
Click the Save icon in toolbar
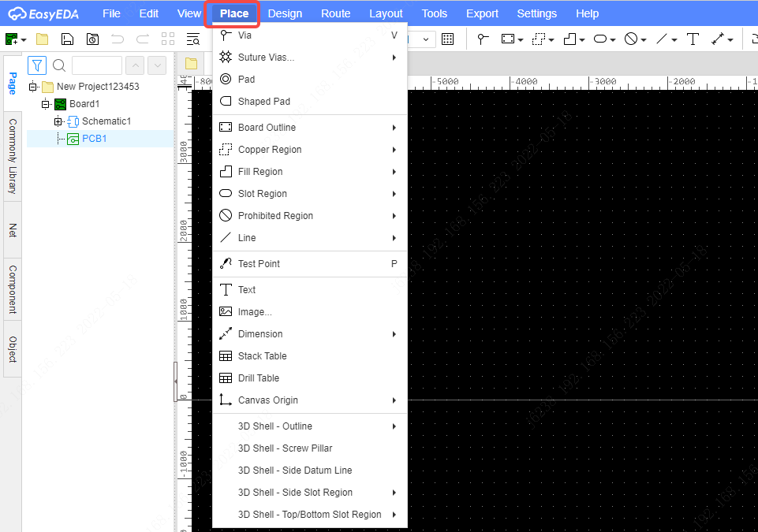67,39
